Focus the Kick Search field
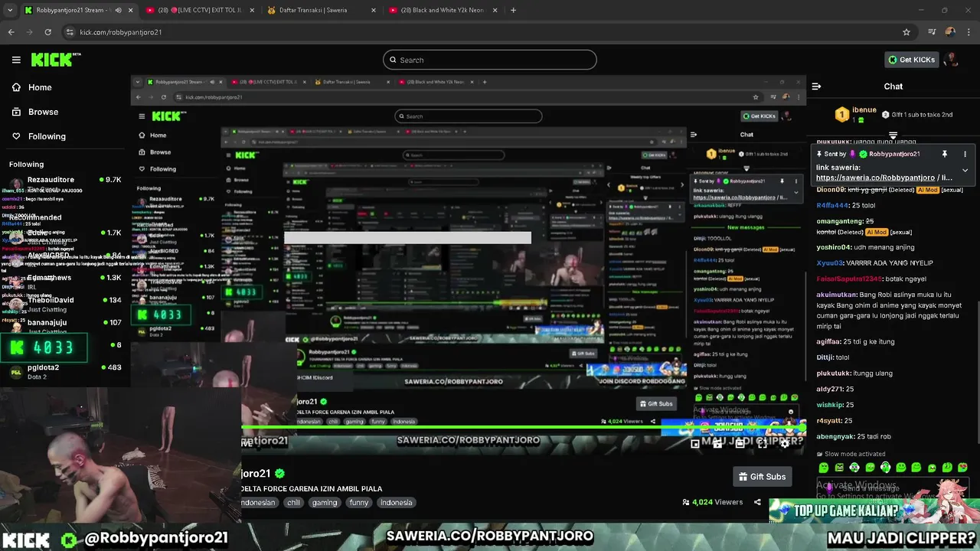Screen dimensions: 980x551 490,60
